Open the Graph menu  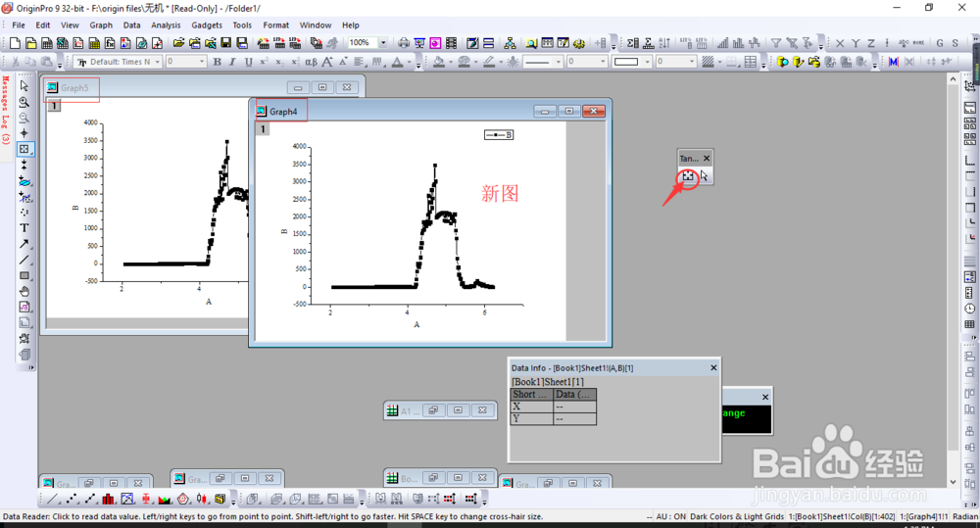101,25
